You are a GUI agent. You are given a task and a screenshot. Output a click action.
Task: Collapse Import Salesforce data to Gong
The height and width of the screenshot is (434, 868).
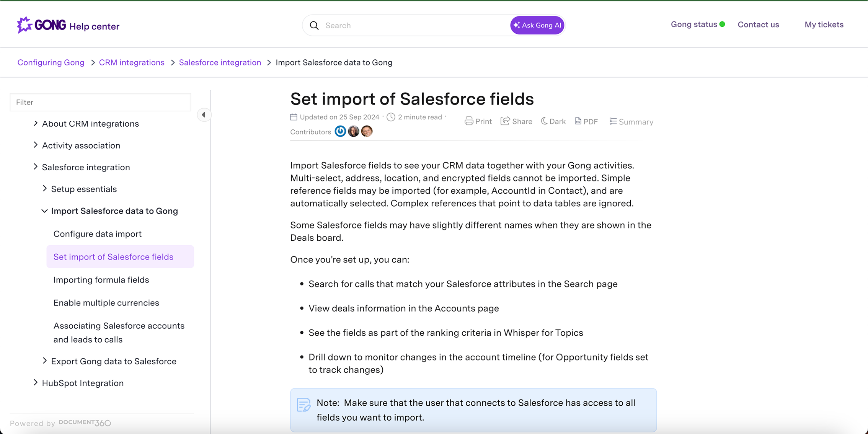click(45, 211)
